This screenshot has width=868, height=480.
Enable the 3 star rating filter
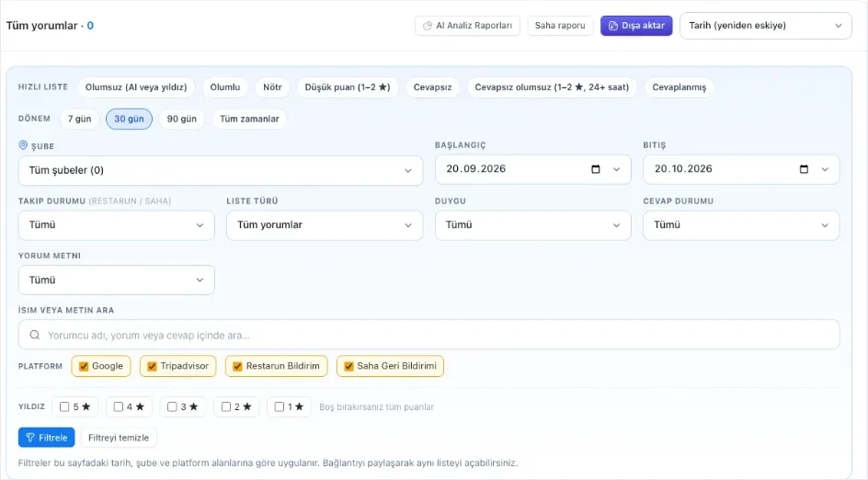[x=172, y=407]
